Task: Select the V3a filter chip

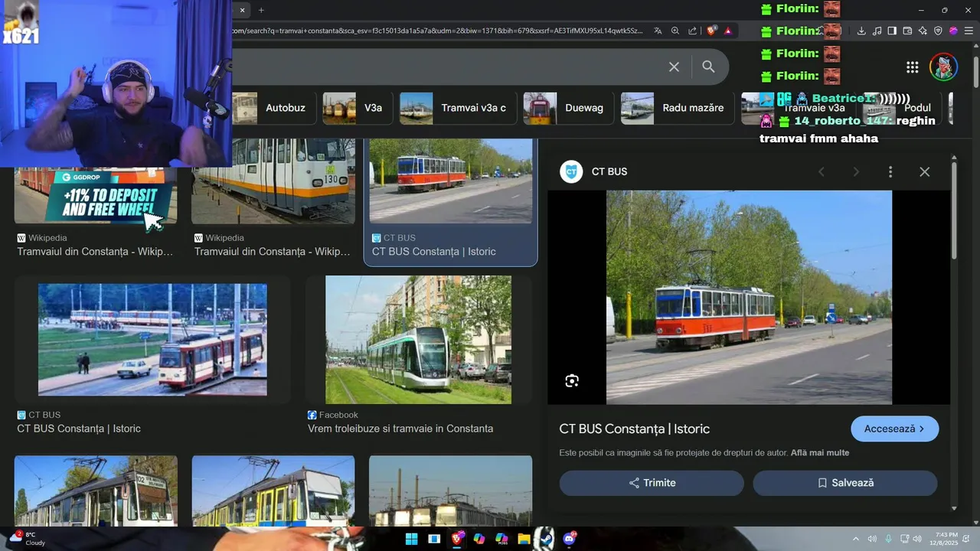Action: 356,108
